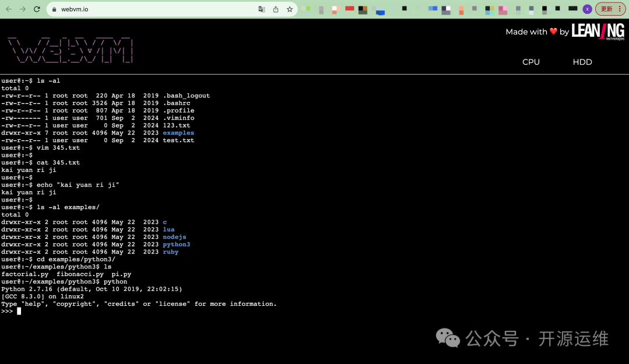Image resolution: width=629 pixels, height=364 pixels.
Task: Click the blue nodejs directory name
Action: pyautogui.click(x=175, y=237)
